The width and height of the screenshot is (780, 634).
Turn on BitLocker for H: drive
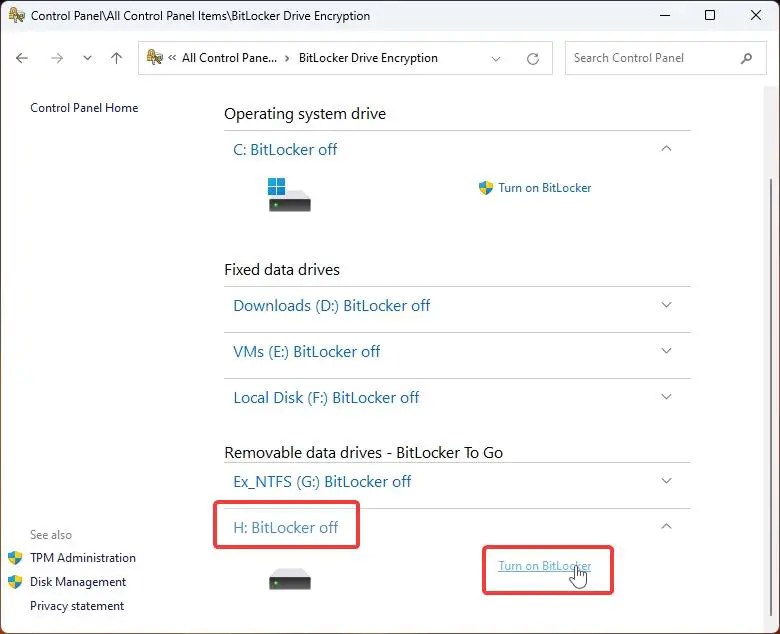point(545,566)
